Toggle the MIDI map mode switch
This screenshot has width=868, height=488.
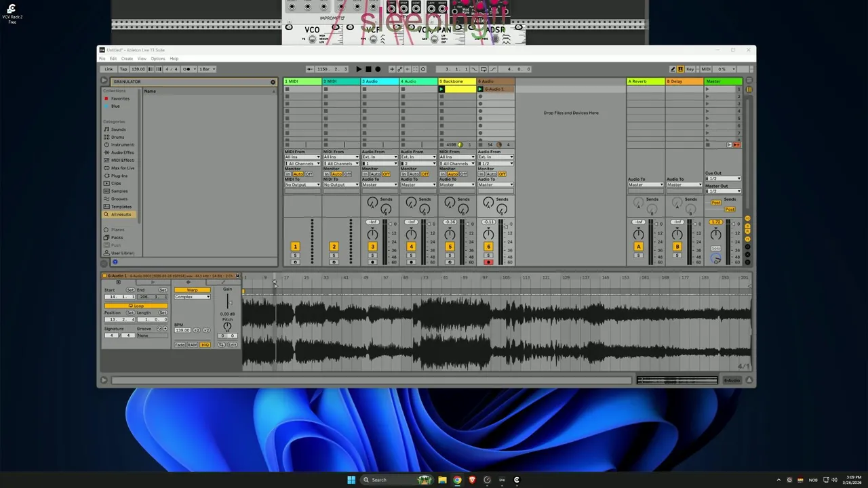click(x=706, y=69)
